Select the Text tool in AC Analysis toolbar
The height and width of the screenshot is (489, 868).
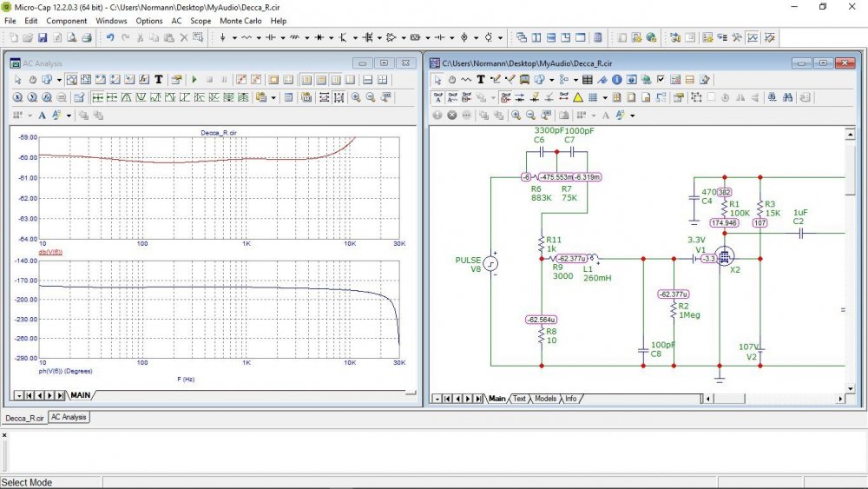pos(159,80)
